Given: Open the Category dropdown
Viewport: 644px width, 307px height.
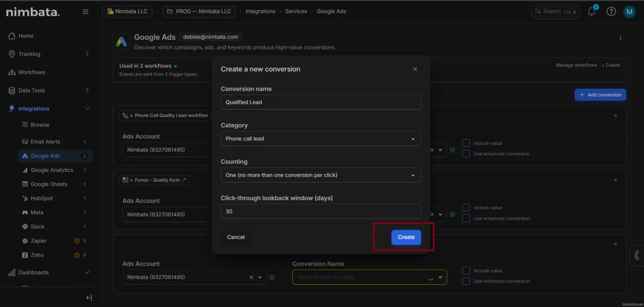Looking at the screenshot, I should (x=321, y=139).
